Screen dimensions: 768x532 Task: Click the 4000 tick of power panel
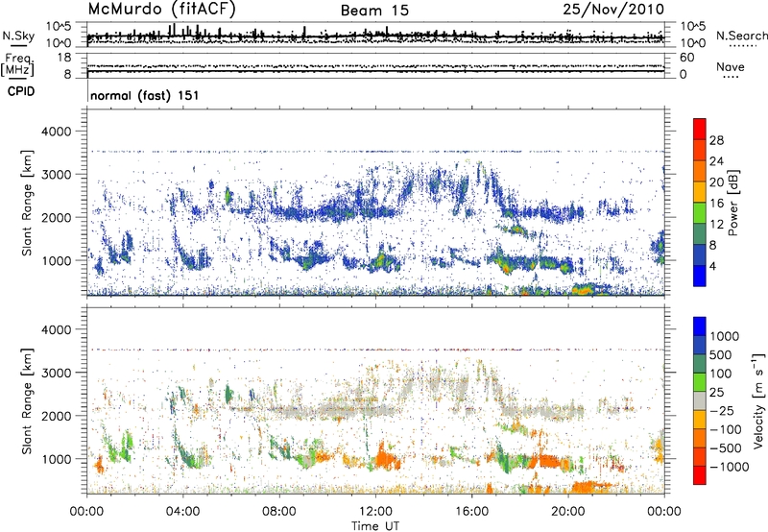[56, 132]
